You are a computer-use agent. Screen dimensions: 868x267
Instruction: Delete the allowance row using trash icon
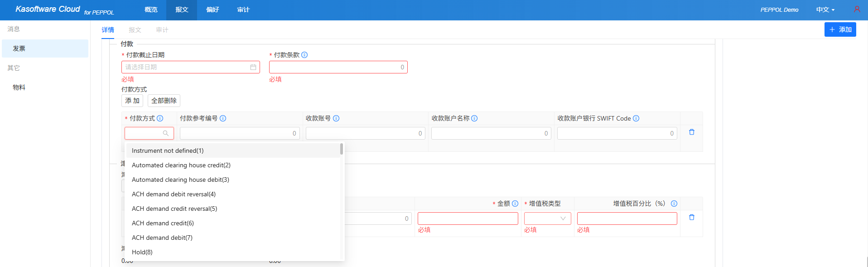[691, 218]
